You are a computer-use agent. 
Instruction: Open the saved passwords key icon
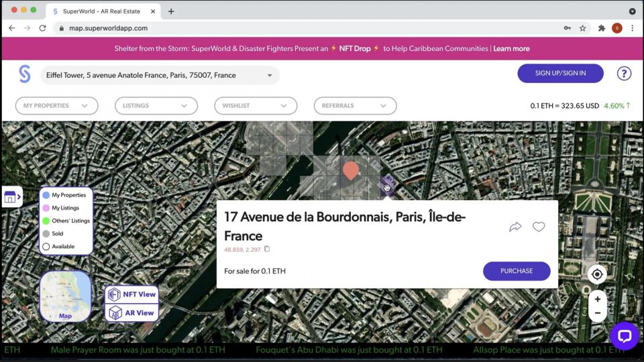point(568,28)
